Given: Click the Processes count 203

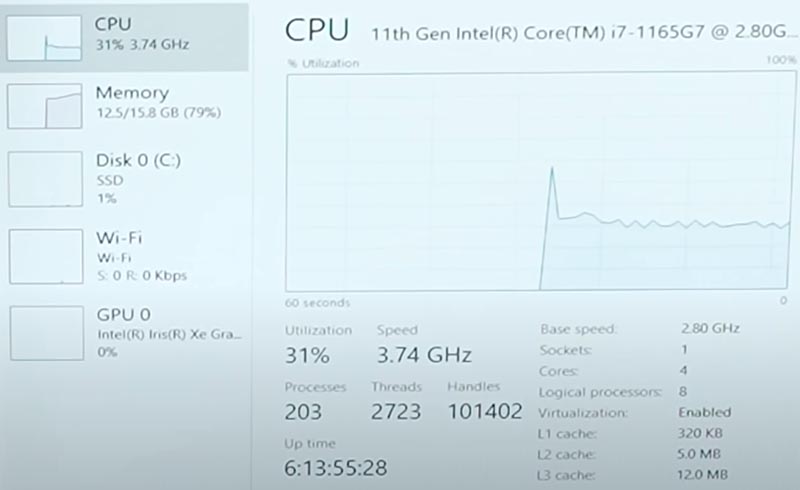Looking at the screenshot, I should coord(303,412).
